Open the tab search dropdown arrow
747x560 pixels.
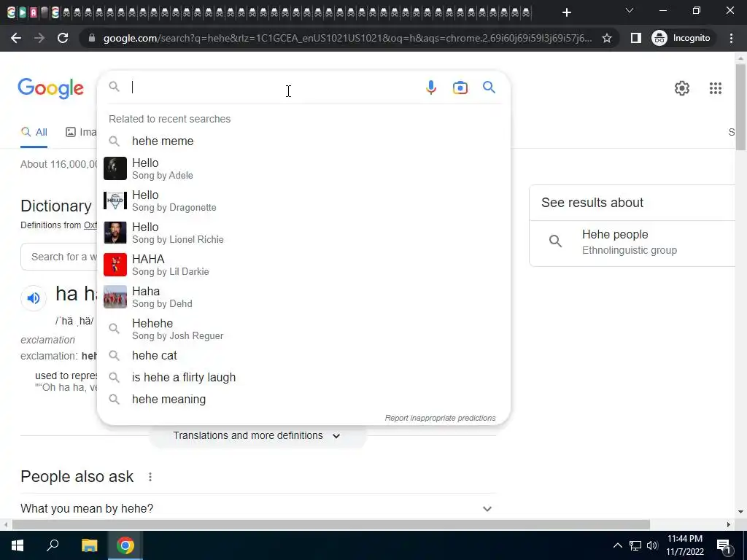(630, 10)
